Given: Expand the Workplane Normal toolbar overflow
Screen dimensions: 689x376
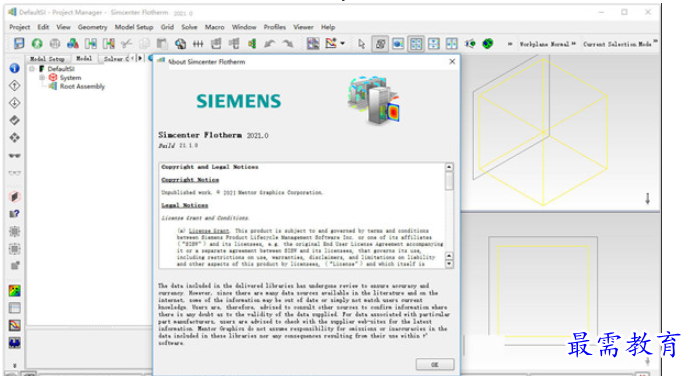Looking at the screenshot, I should pyautogui.click(x=573, y=43).
